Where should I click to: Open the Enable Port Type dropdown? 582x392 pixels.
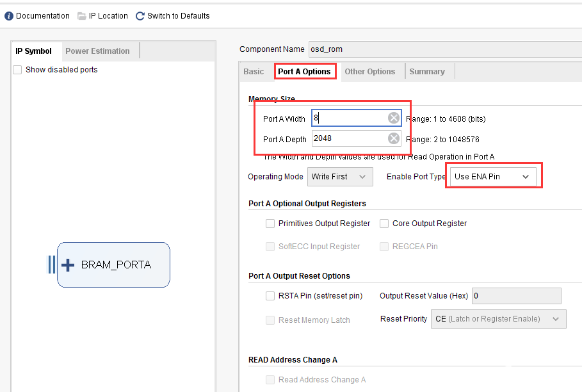tap(493, 177)
